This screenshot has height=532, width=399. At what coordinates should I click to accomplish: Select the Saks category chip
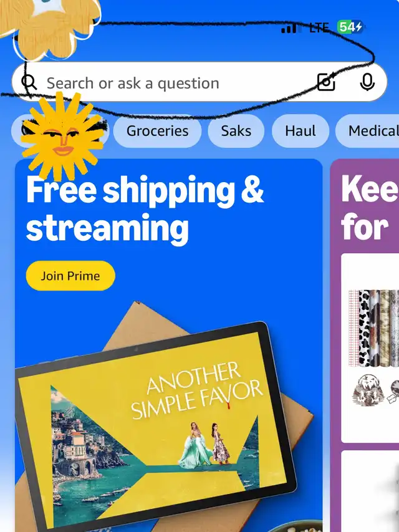[236, 131]
